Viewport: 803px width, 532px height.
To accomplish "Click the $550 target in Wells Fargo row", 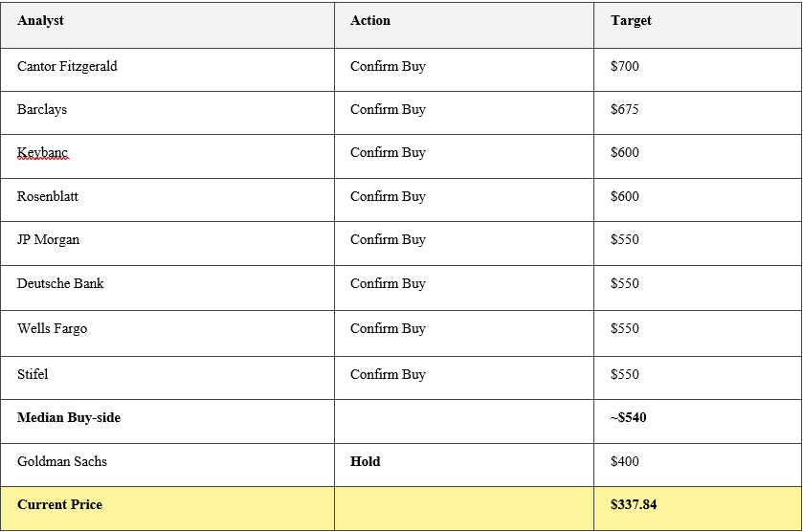I will 625,329.
